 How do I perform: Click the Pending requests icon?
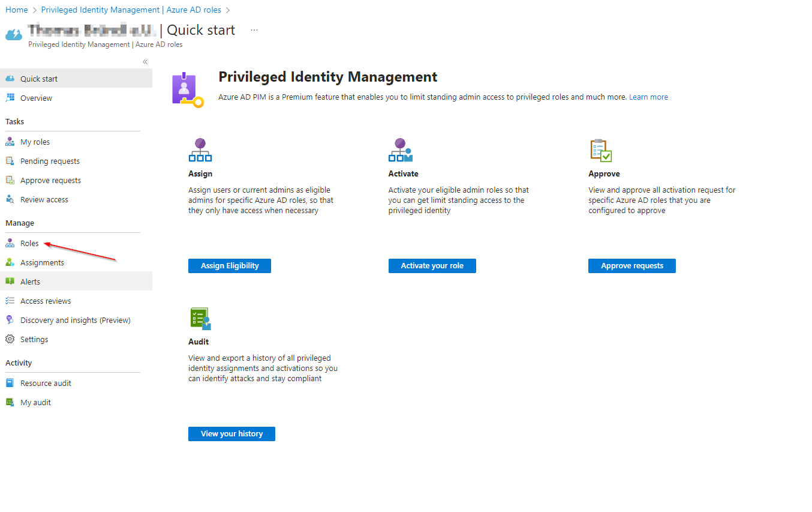tap(10, 161)
